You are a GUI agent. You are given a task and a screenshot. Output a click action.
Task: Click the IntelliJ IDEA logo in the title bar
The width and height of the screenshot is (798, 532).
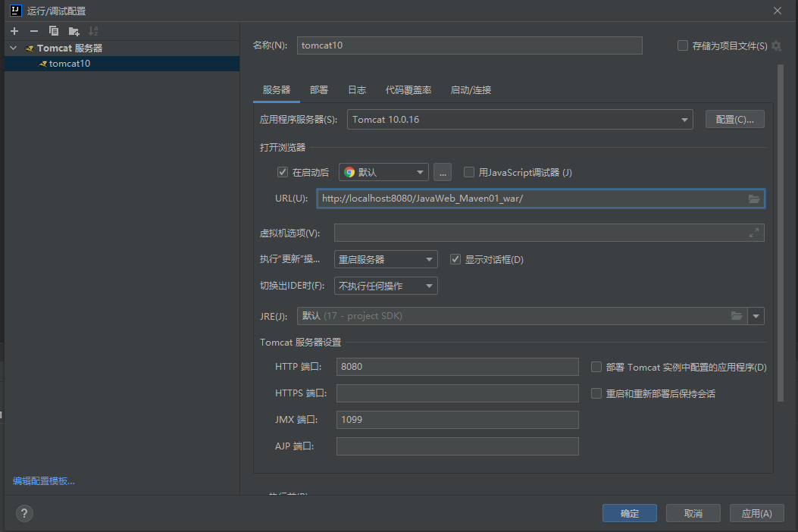pos(16,11)
